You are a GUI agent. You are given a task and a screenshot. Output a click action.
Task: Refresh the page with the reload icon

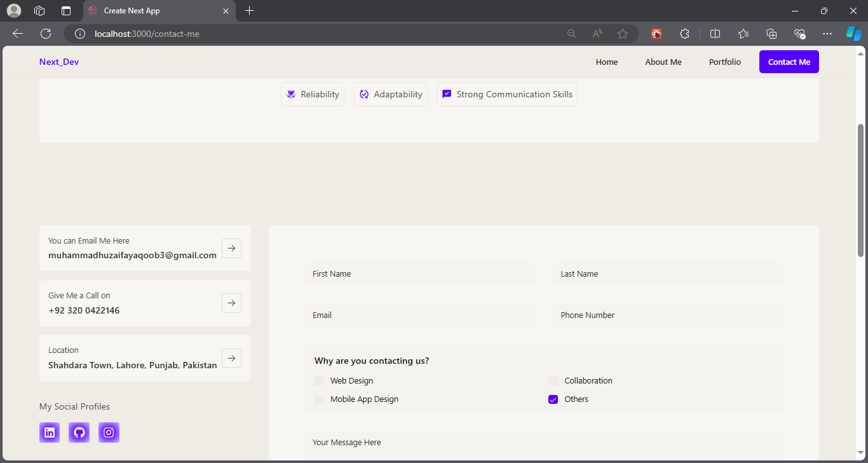(x=46, y=34)
